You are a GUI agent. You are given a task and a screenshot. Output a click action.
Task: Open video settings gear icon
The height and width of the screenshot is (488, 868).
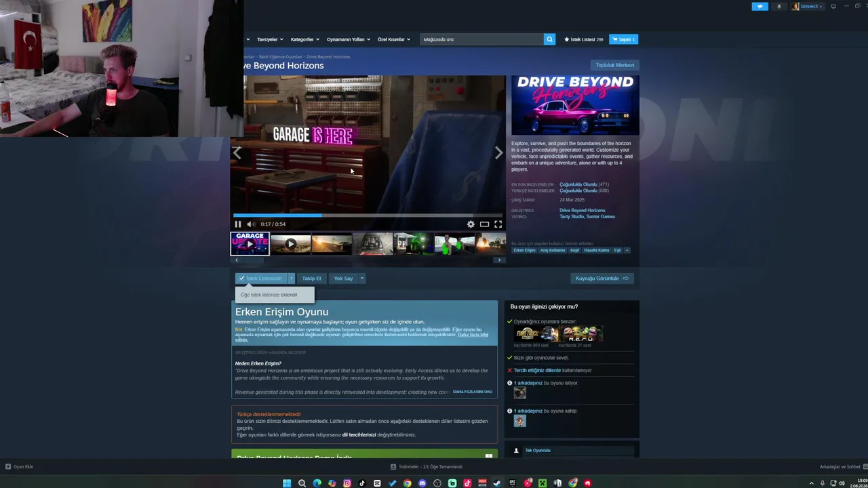471,224
